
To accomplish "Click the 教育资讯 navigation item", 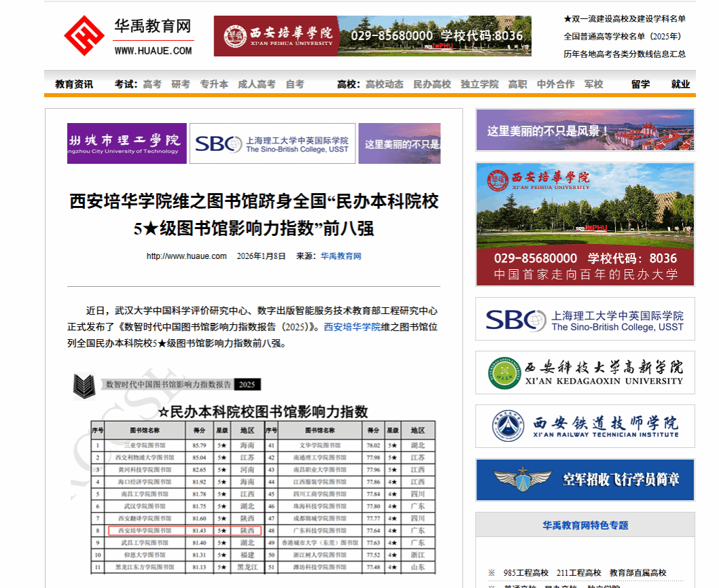I will click(74, 84).
